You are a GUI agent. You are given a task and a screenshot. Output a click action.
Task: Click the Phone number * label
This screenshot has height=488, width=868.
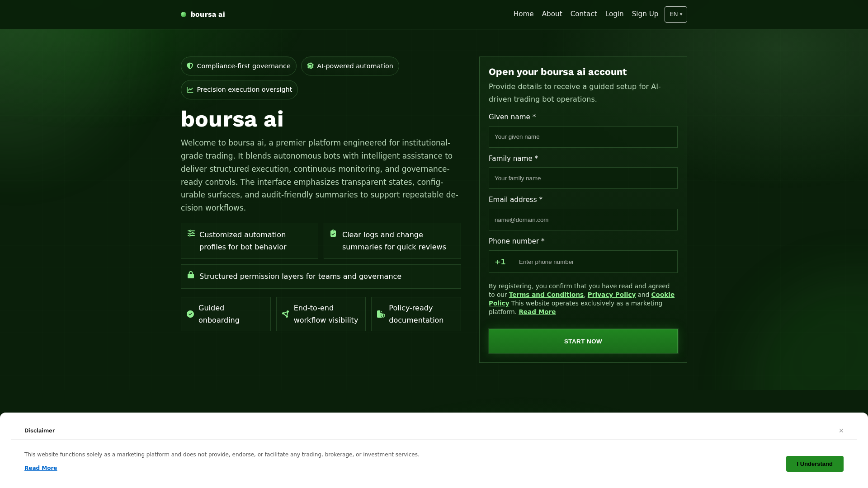coord(517,241)
